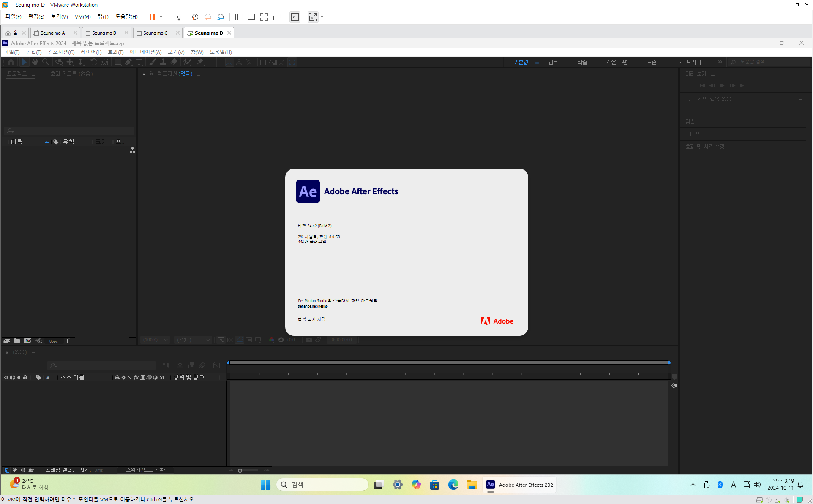
Task: Toggle the solo column switch
Action: pyautogui.click(x=19, y=377)
